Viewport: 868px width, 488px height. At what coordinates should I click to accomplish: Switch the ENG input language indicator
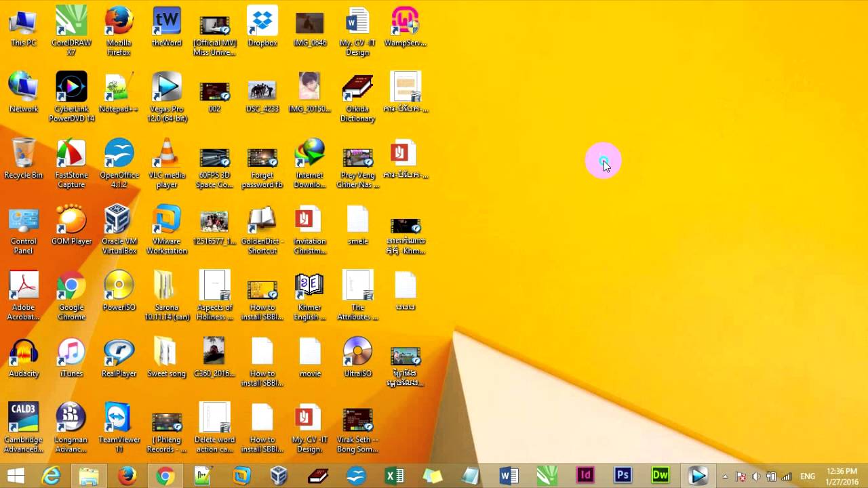point(808,476)
